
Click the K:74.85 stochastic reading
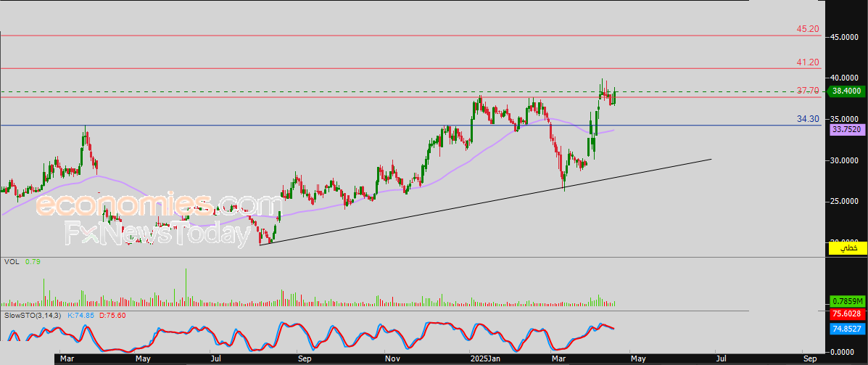coord(80,315)
